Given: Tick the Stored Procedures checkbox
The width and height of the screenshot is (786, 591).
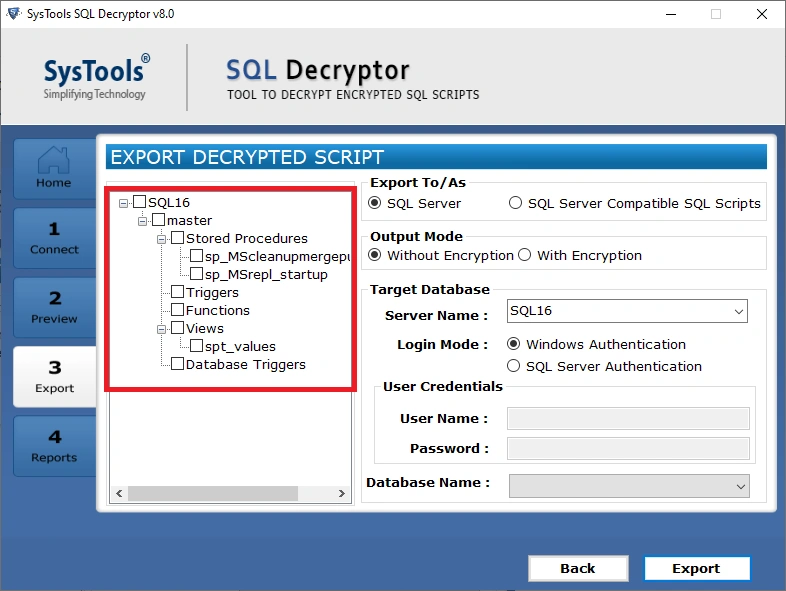Looking at the screenshot, I should pos(177,238).
